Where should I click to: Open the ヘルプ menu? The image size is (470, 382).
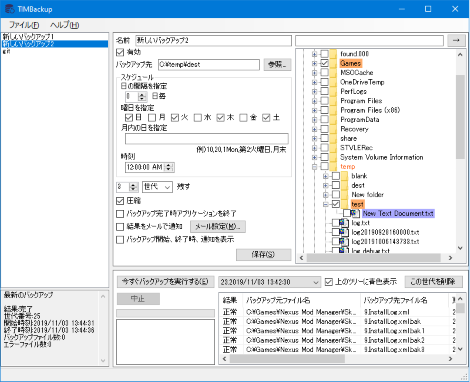(x=65, y=25)
